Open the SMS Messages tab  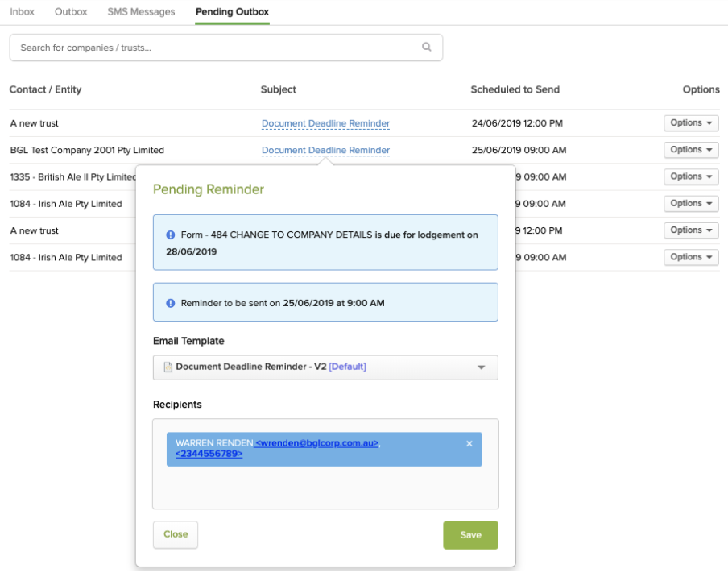pyautogui.click(x=141, y=12)
